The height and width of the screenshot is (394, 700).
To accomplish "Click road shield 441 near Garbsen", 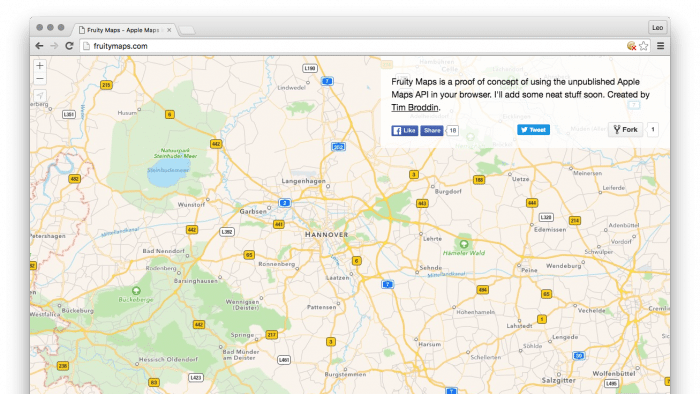I will (279, 224).
